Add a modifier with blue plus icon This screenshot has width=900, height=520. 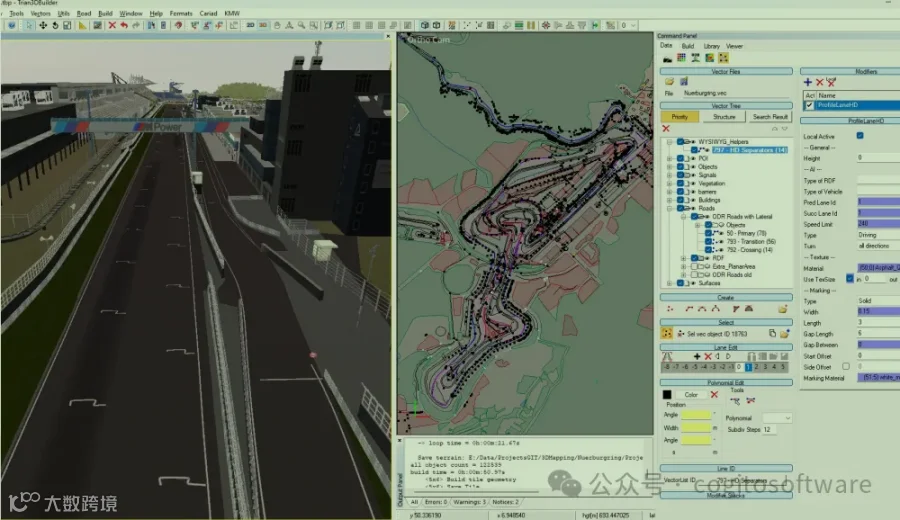[x=808, y=82]
